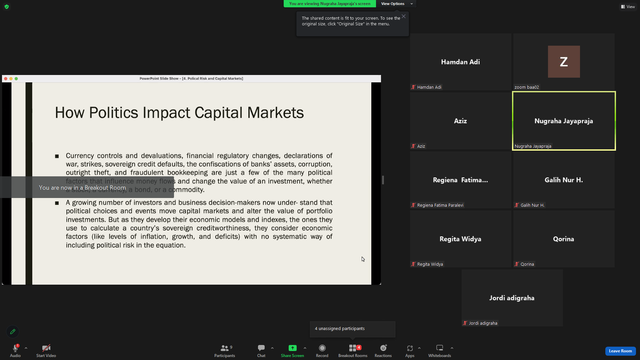
Task: Expand the audio options arrow
Action: coord(26,348)
